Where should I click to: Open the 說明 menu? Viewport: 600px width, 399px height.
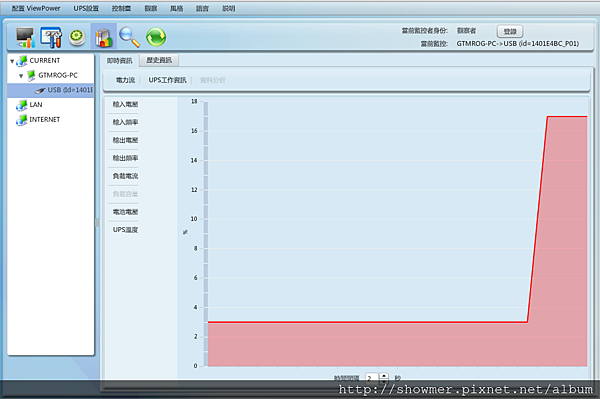point(228,8)
